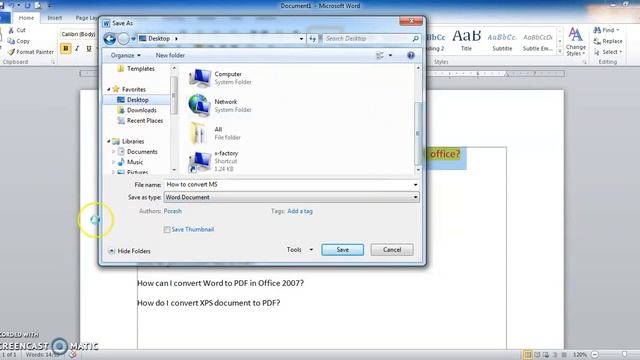Click Format Painter in Word ribbon
The width and height of the screenshot is (640, 360).
(x=31, y=52)
